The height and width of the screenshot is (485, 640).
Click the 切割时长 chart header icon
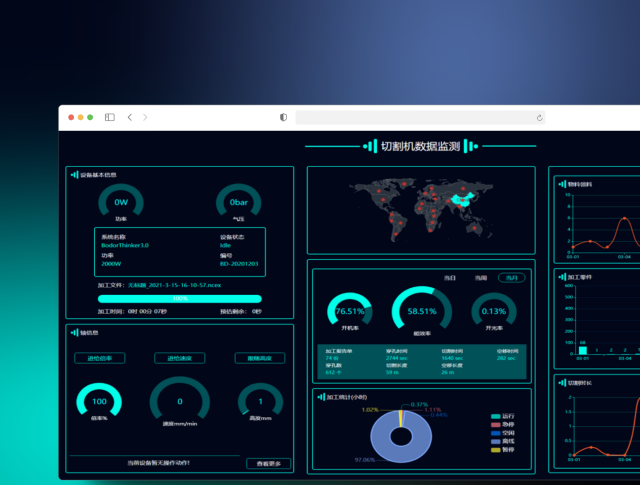pyautogui.click(x=562, y=383)
